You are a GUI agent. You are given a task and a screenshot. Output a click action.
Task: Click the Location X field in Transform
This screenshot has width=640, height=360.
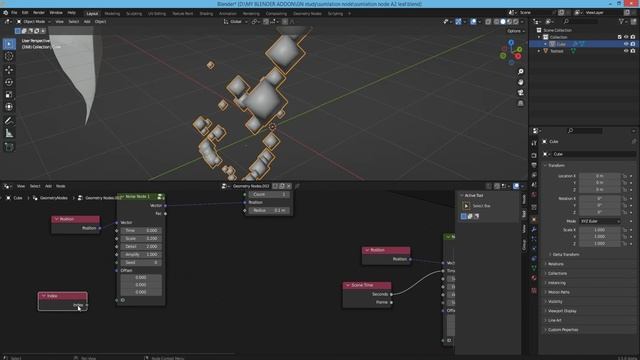[x=600, y=176]
